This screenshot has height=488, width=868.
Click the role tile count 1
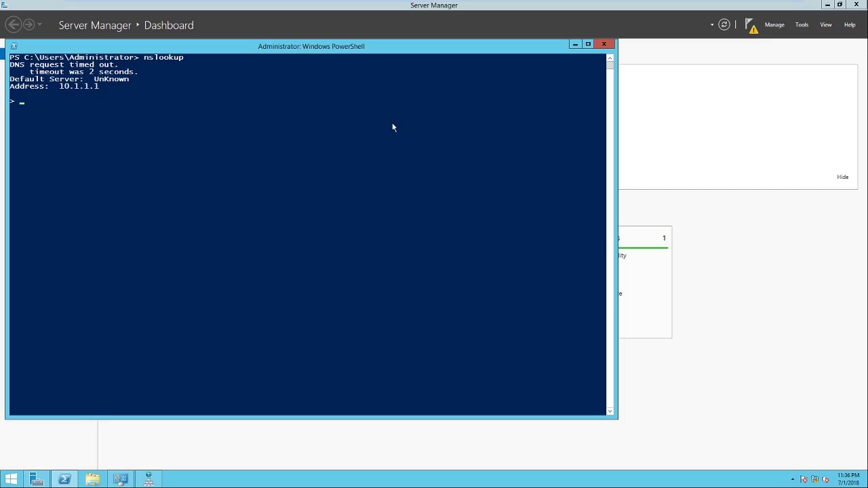click(x=664, y=238)
